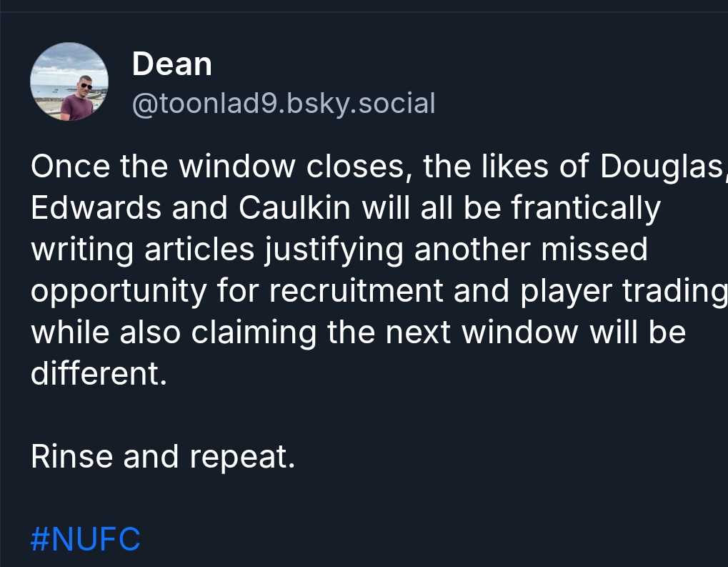The height and width of the screenshot is (567, 728).
Task: Click the line 'Rinse and repeat.'
Action: point(163,457)
